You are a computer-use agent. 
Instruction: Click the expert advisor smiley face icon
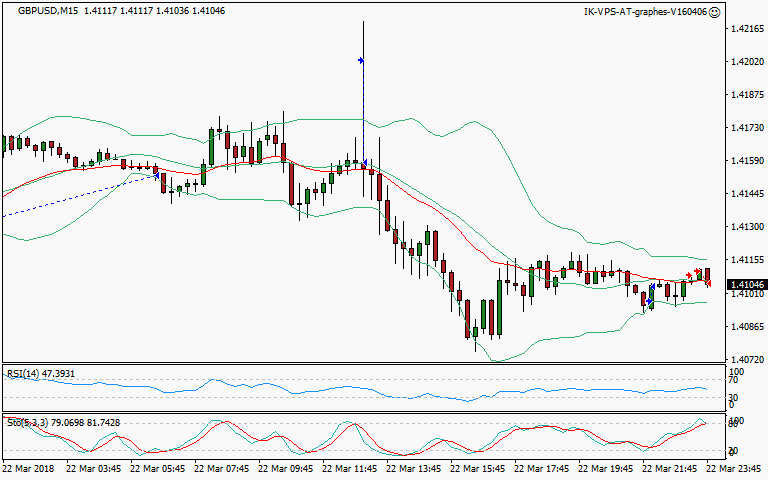(x=715, y=12)
